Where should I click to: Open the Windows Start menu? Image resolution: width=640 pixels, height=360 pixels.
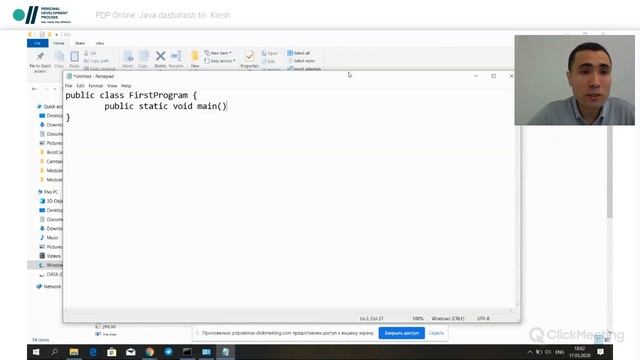[x=36, y=352]
